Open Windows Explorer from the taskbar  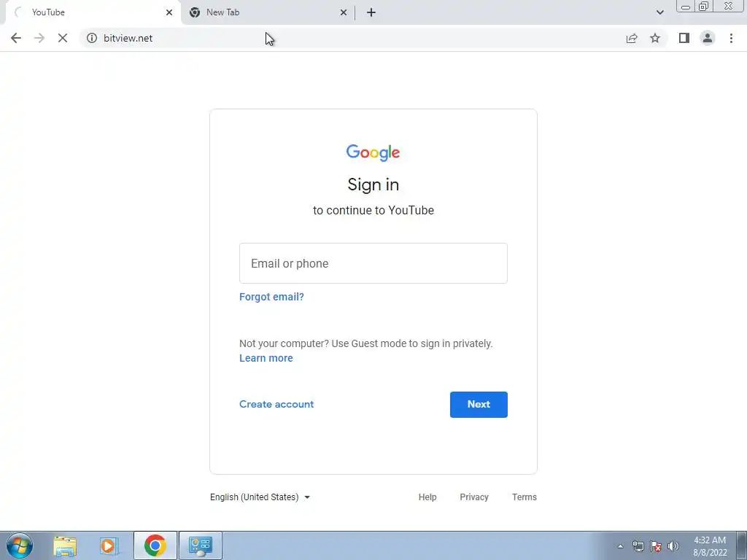click(x=65, y=545)
